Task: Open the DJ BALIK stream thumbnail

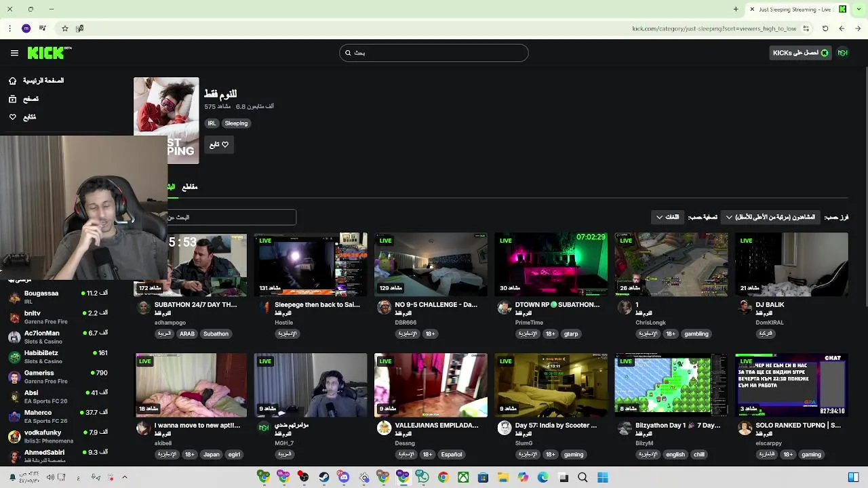Action: (791, 264)
